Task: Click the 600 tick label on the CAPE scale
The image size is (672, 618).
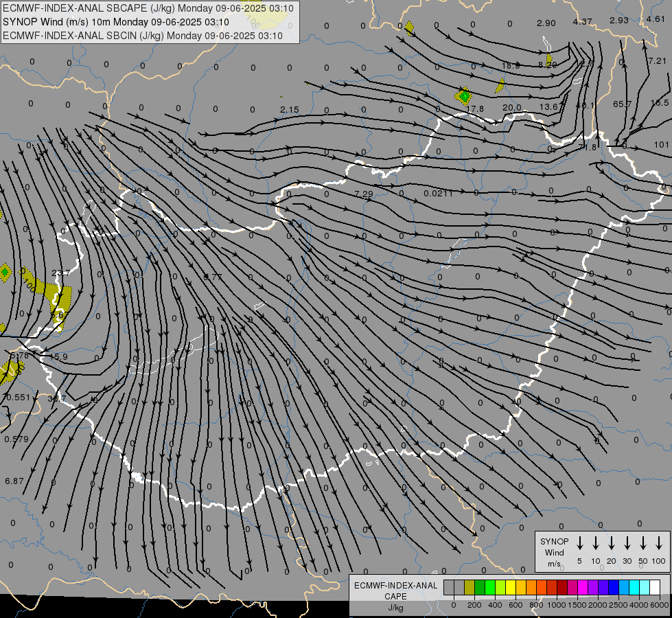Action: [515, 605]
